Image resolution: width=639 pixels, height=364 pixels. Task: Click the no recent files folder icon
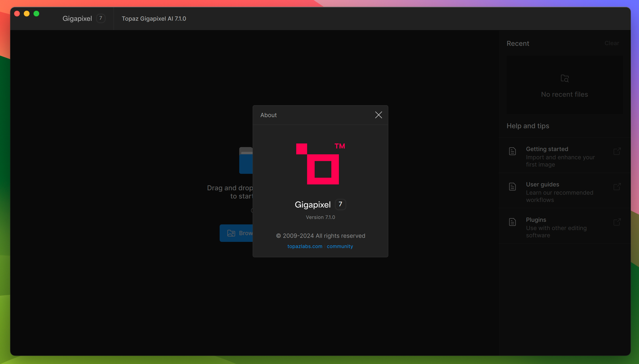[x=565, y=79]
